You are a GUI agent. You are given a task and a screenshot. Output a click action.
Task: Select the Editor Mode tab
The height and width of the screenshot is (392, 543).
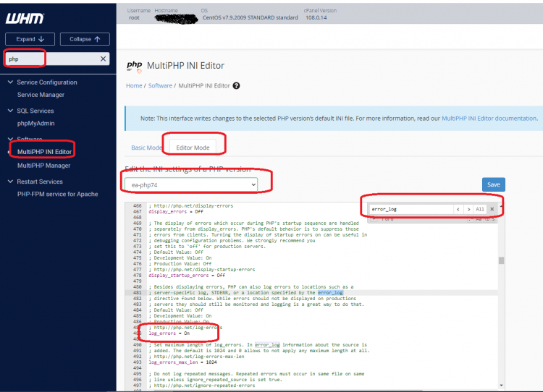pos(193,148)
